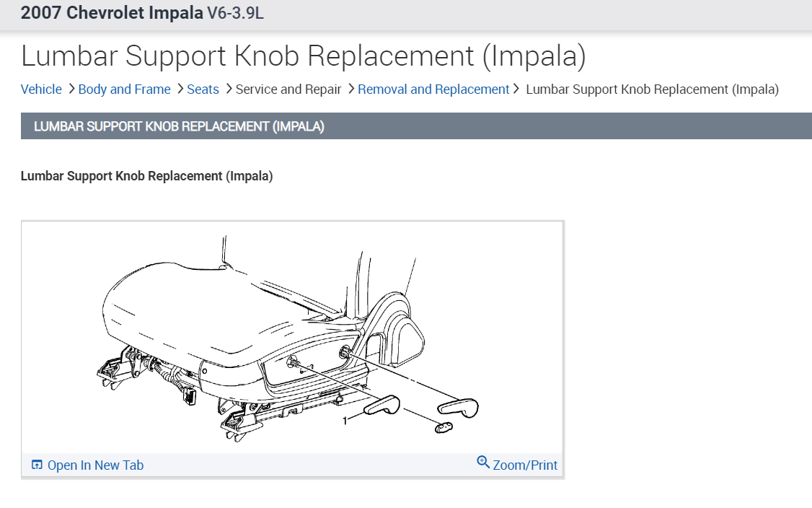
Task: Click the gray LUMBAR SUPPORT KNOB REPLACEMENT header bar
Action: [x=416, y=126]
